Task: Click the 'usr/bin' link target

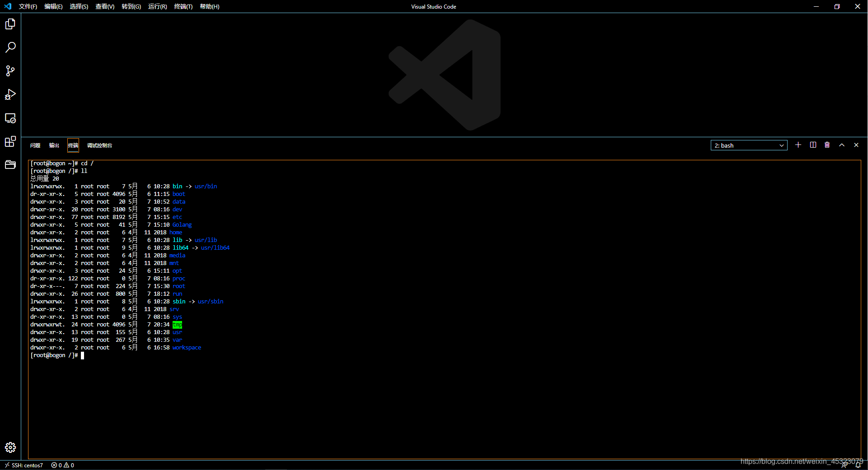Action: [x=206, y=186]
